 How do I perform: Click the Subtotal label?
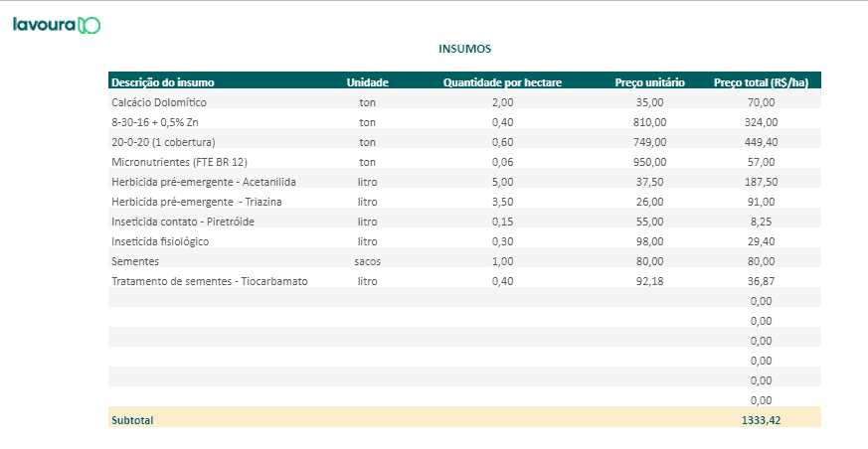(x=132, y=420)
